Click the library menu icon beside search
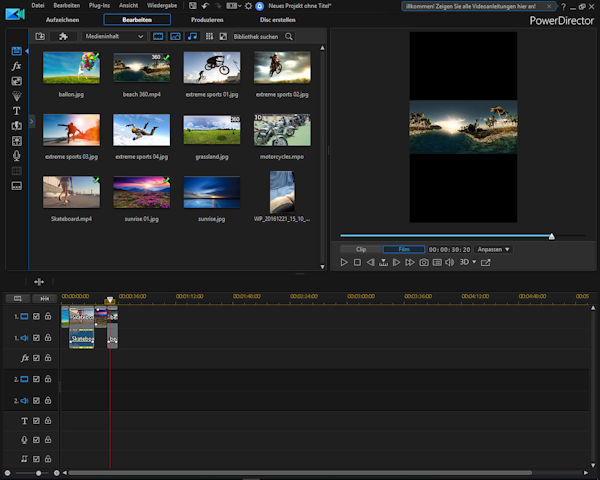The image size is (600, 480). [223, 36]
